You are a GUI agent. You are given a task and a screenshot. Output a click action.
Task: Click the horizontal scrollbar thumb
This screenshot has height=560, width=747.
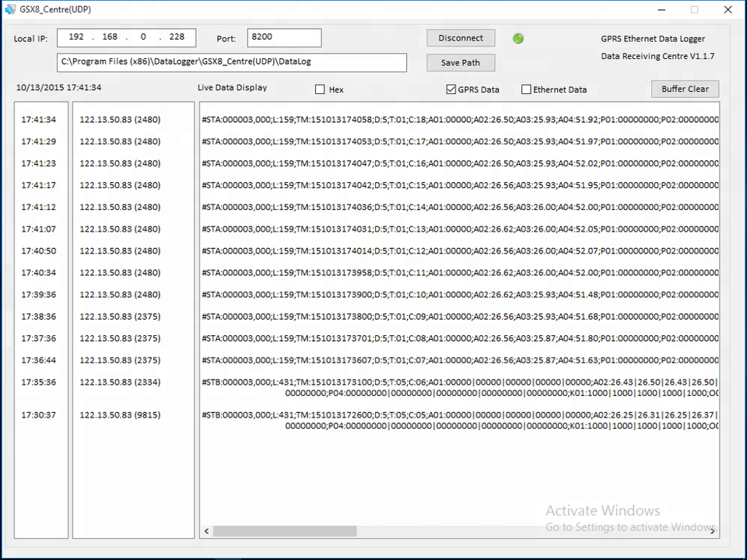pyautogui.click(x=284, y=531)
